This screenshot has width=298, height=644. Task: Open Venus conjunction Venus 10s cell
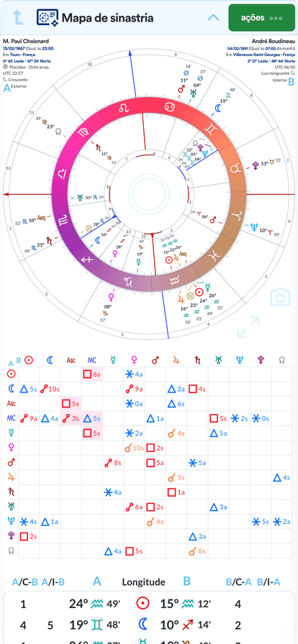[x=134, y=448]
